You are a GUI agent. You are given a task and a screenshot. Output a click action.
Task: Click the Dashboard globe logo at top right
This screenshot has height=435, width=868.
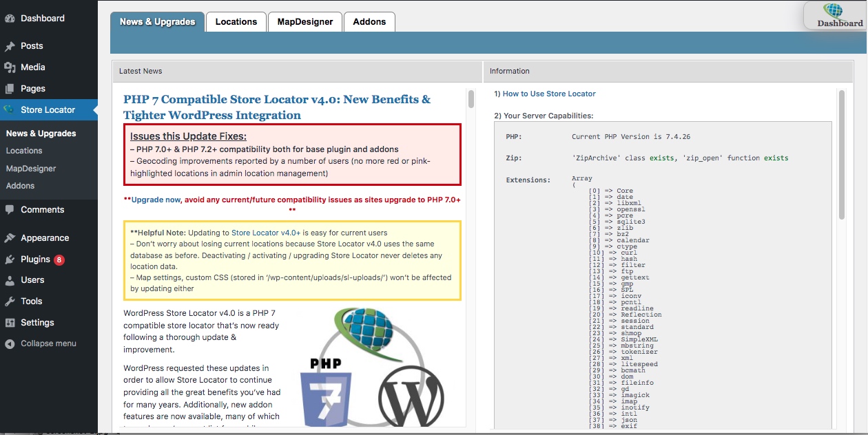(x=834, y=11)
